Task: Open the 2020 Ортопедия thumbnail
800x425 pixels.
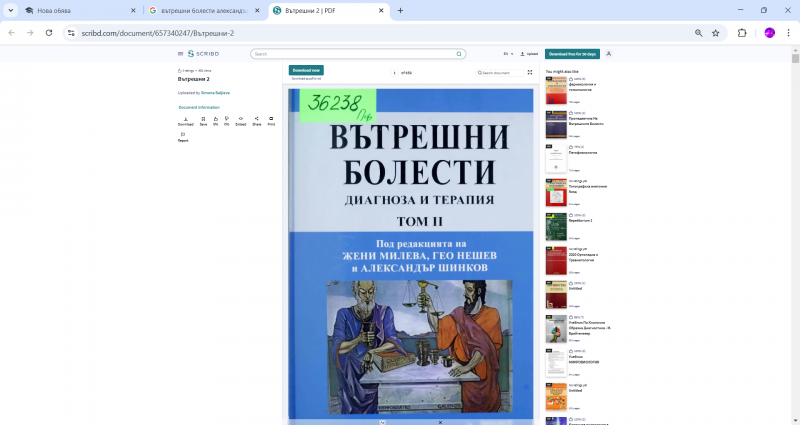Action: pos(556,261)
